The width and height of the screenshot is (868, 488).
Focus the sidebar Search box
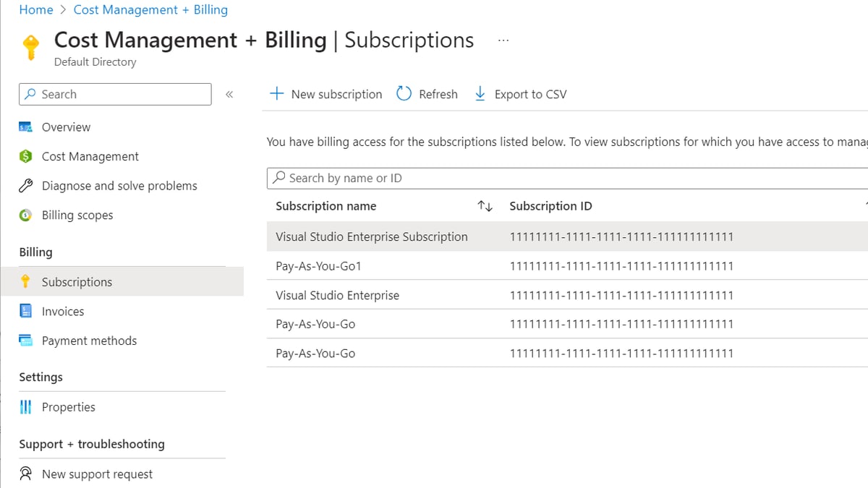116,94
